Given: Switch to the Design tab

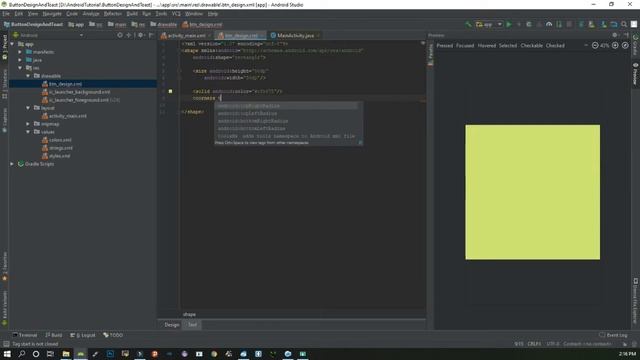Looking at the screenshot, I should [171, 325].
